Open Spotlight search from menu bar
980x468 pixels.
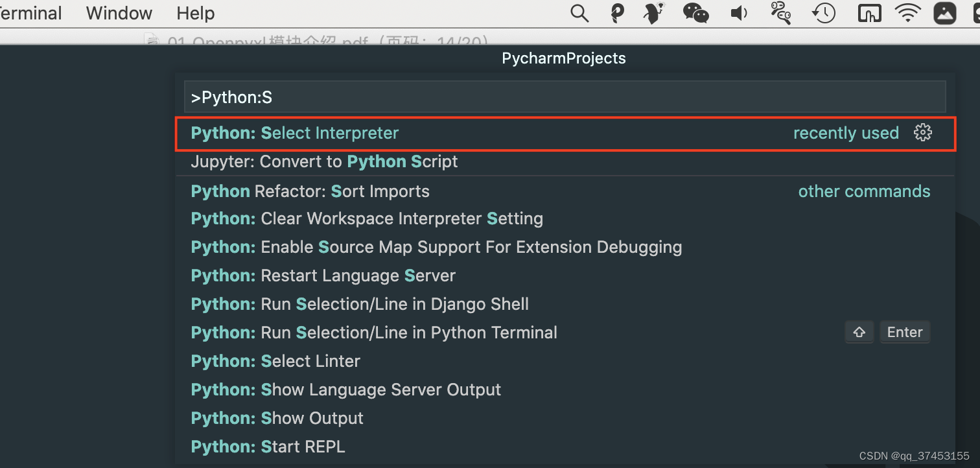[x=579, y=13]
